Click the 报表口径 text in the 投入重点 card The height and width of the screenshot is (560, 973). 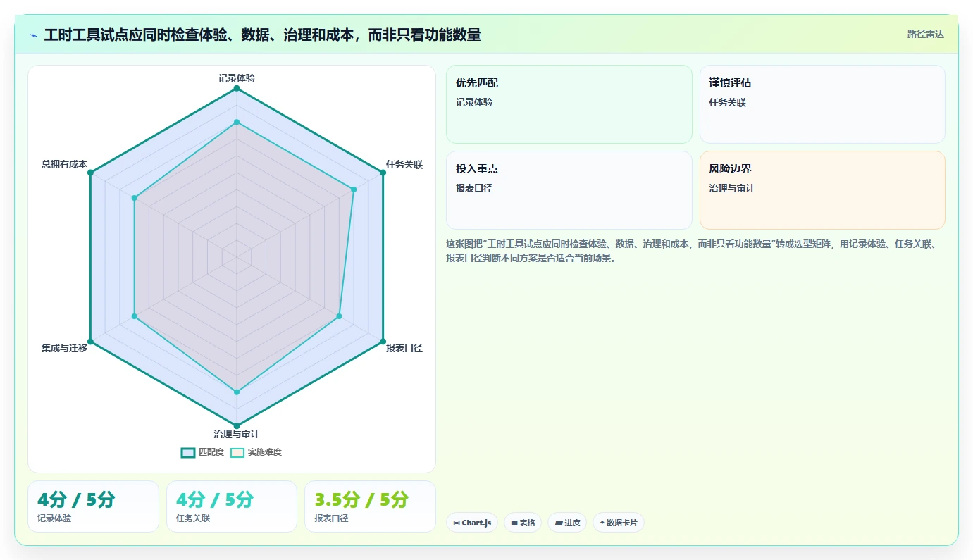pyautogui.click(x=474, y=189)
